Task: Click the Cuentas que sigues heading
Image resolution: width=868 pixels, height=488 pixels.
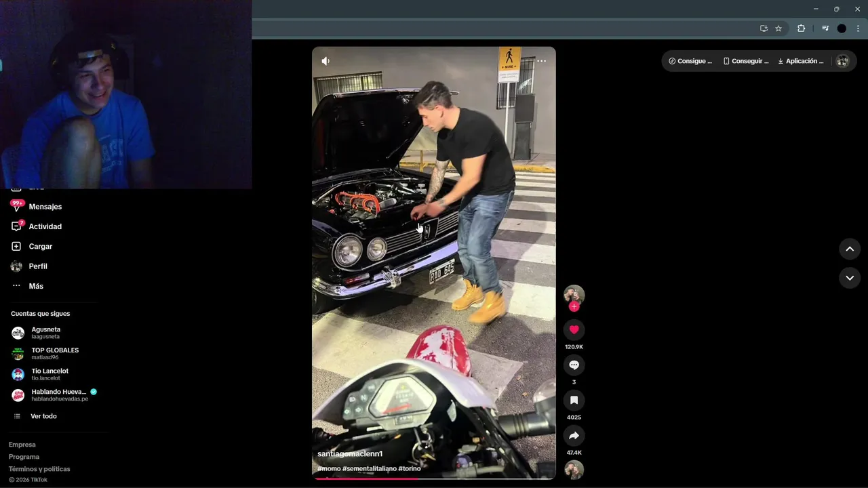Action: click(x=40, y=314)
